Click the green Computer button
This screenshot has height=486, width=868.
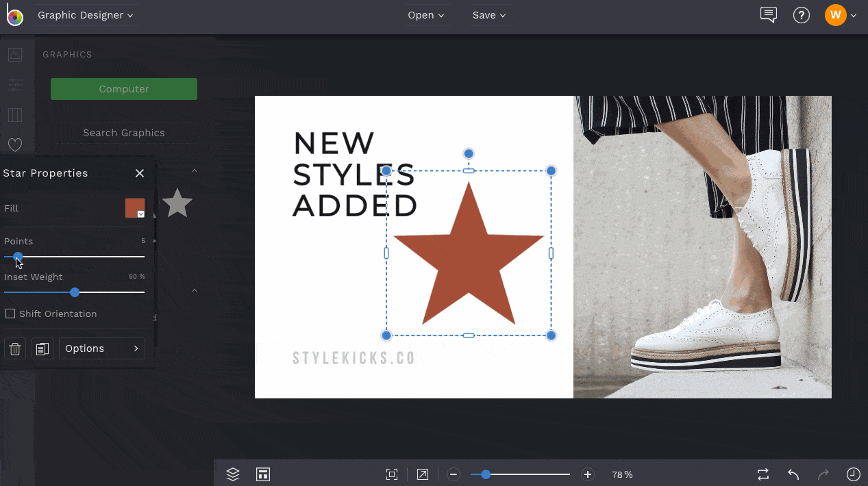point(124,89)
